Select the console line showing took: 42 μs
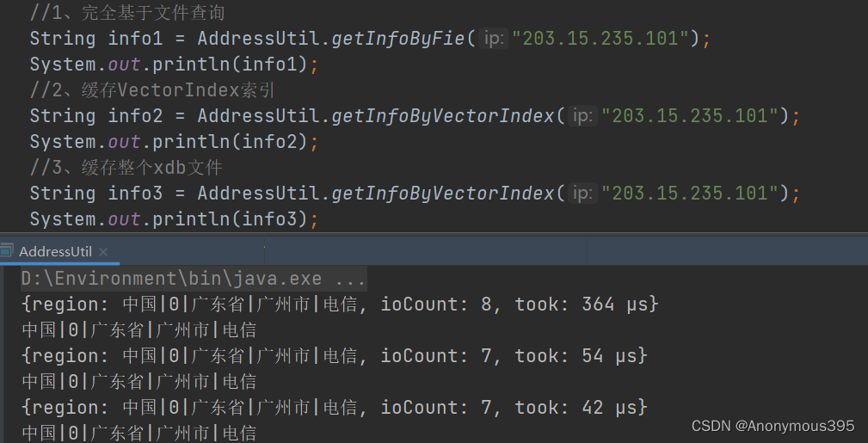 coord(335,408)
